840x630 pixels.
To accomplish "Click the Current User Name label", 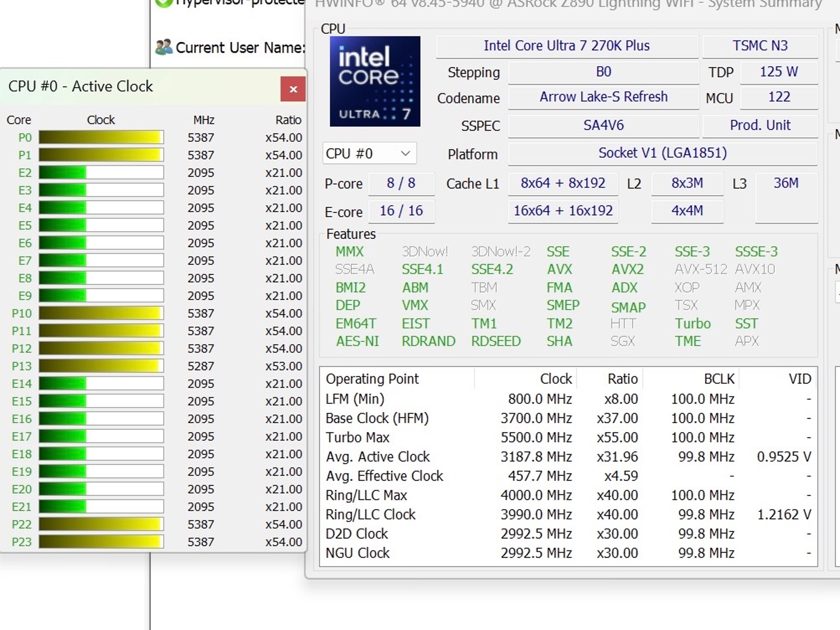I will pos(240,48).
